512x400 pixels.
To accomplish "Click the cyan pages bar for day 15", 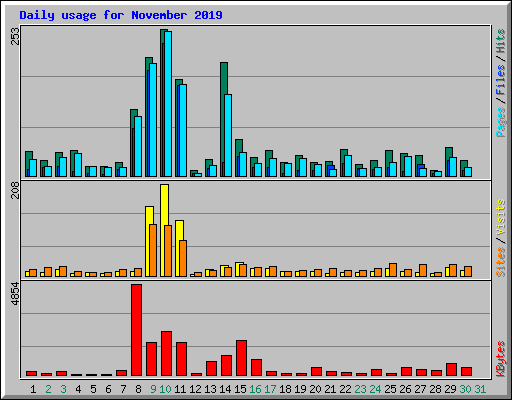I will (x=243, y=165).
